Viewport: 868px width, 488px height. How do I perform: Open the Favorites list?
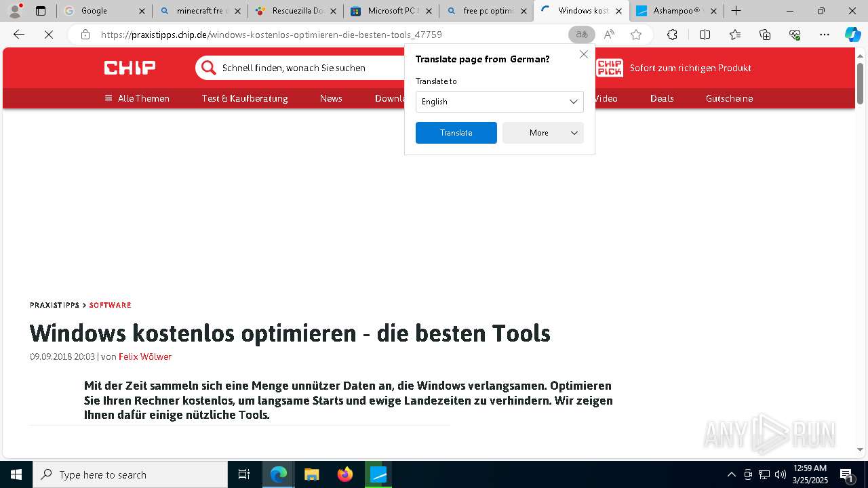[735, 35]
